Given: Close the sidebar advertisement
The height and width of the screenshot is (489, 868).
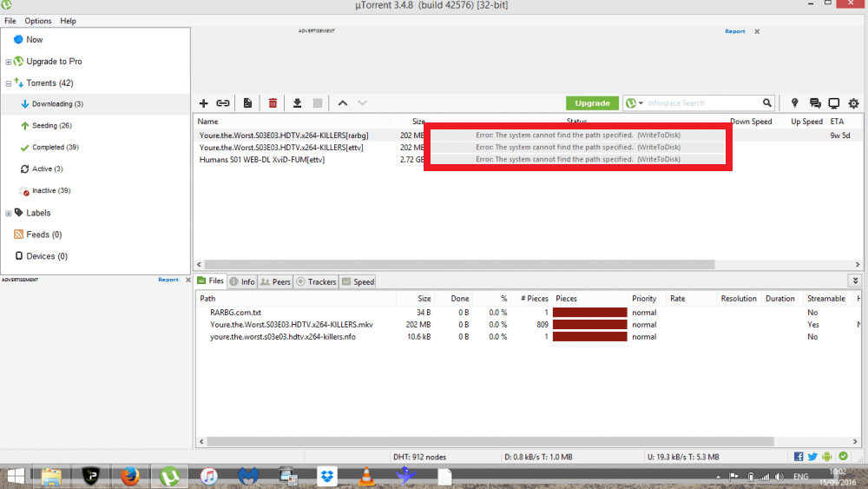Looking at the screenshot, I should [188, 280].
